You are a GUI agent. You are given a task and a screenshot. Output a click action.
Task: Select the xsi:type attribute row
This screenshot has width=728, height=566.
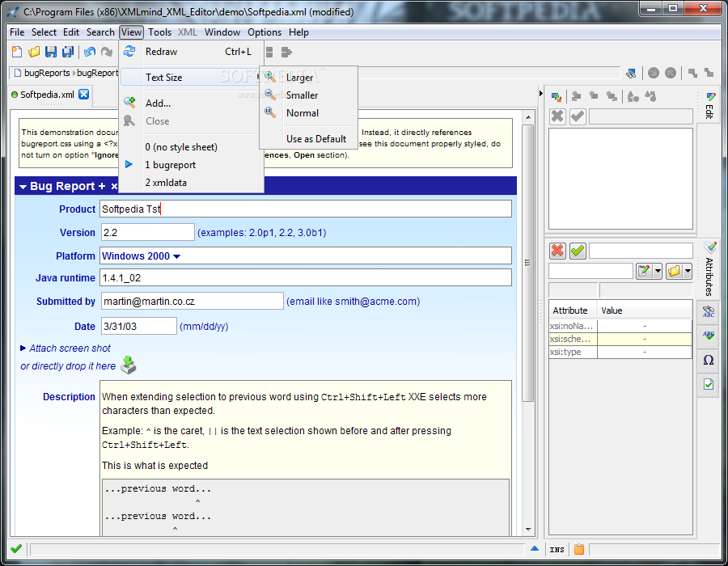point(620,352)
